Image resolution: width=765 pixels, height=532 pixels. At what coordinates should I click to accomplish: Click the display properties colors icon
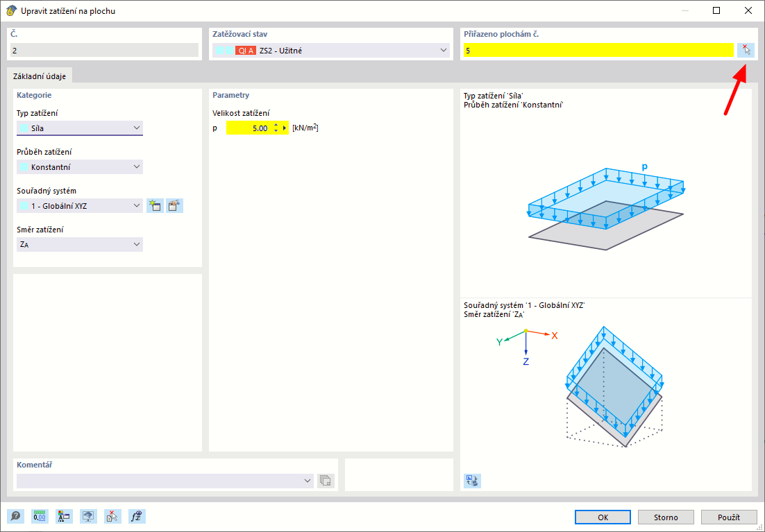tap(64, 517)
